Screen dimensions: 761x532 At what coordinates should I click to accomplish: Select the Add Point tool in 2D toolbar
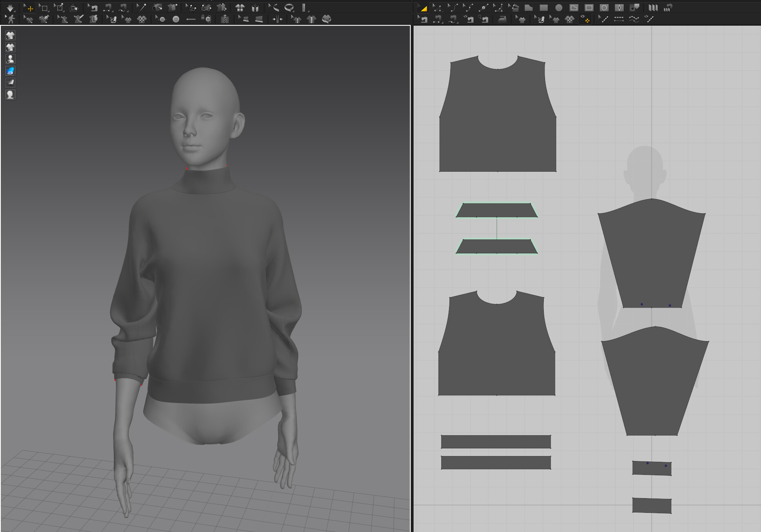(x=483, y=8)
